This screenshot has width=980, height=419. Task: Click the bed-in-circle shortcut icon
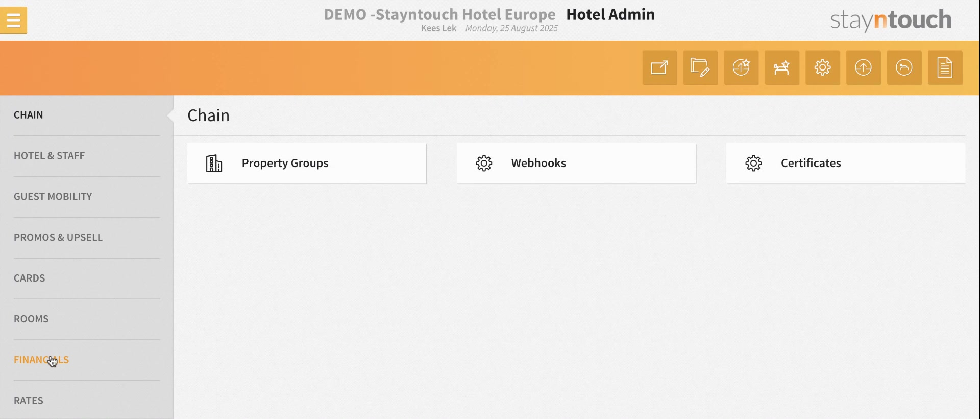pyautogui.click(x=904, y=67)
